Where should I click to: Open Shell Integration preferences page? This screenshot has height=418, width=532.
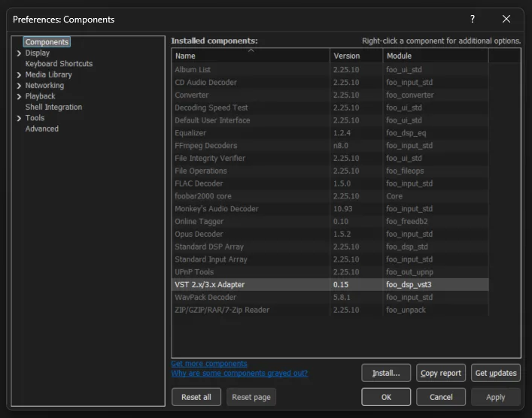coord(53,107)
